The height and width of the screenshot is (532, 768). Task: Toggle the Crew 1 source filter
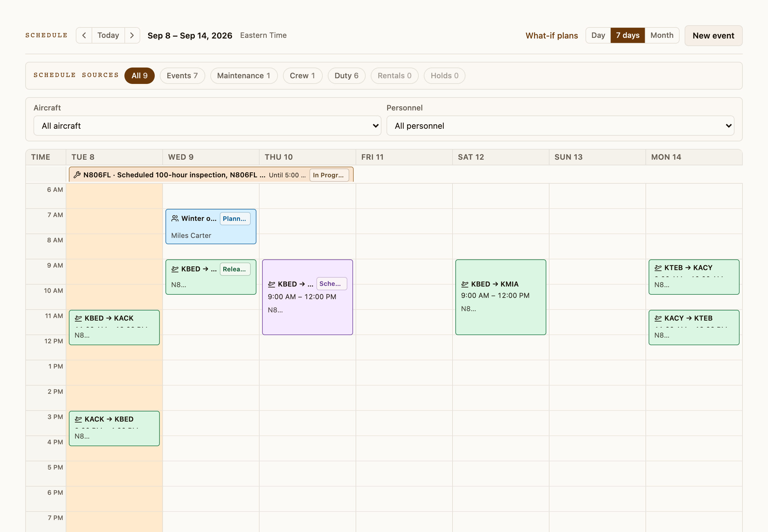(302, 76)
